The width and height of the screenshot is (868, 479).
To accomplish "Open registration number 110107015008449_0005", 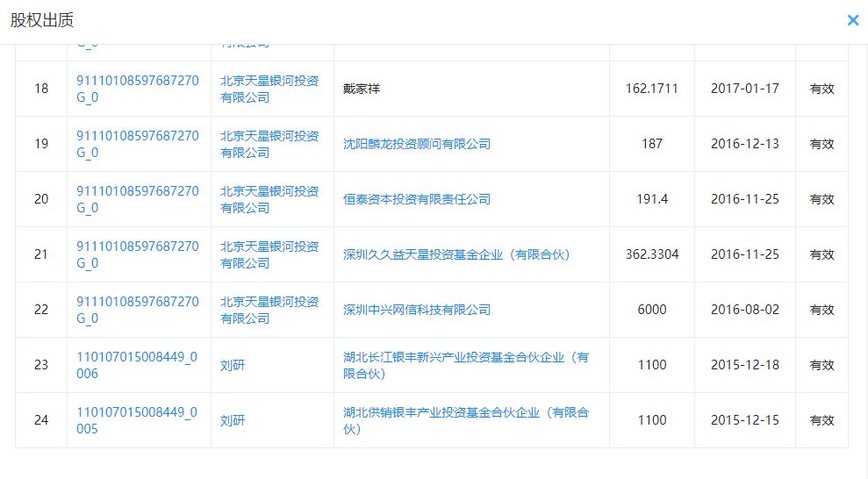I will point(138,420).
